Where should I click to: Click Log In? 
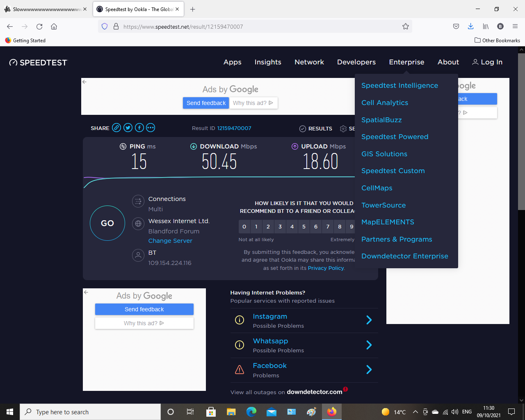pyautogui.click(x=487, y=62)
